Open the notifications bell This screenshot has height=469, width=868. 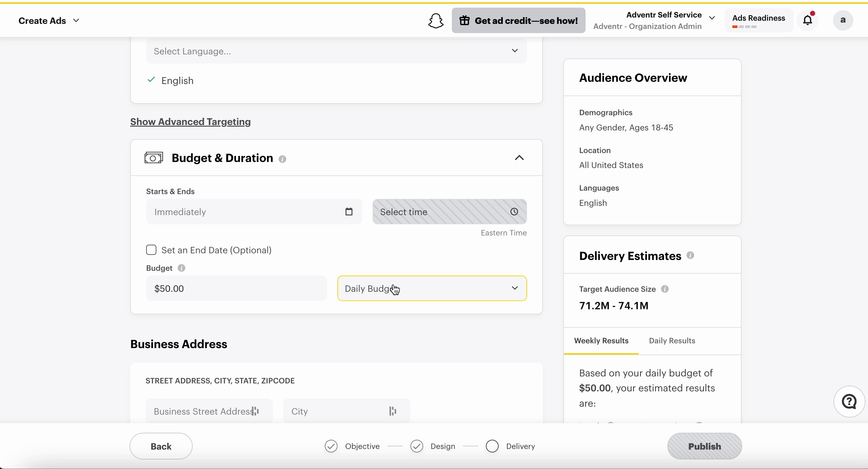pyautogui.click(x=808, y=20)
